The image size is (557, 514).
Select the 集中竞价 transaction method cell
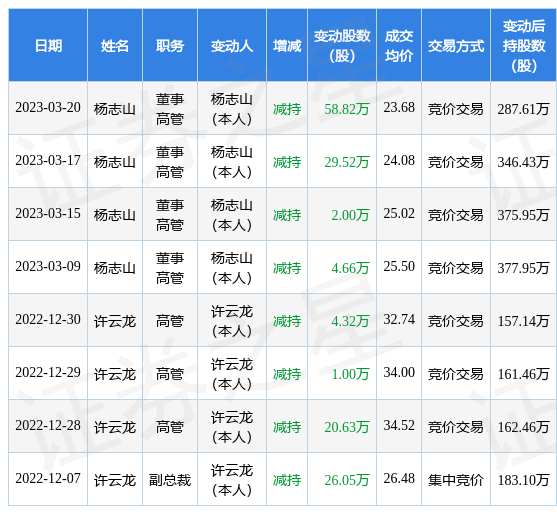[456, 480]
